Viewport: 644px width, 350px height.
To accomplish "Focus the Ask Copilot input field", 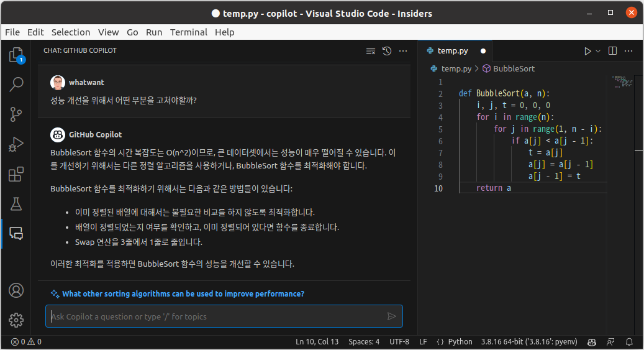I will [224, 316].
